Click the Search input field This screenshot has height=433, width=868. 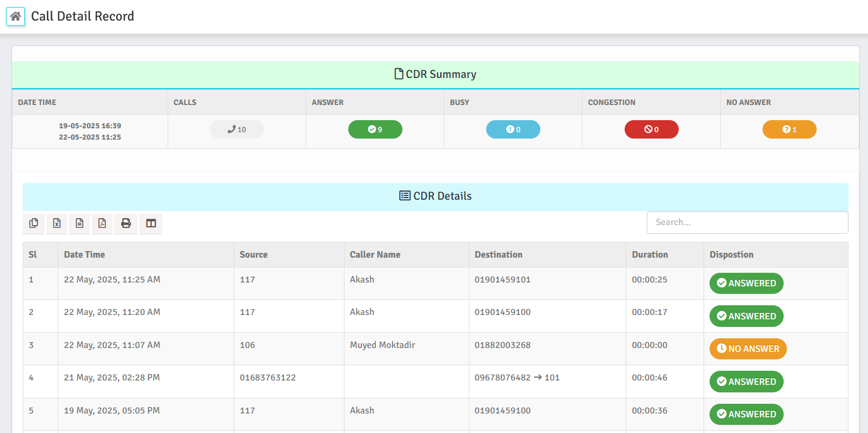[x=747, y=222]
